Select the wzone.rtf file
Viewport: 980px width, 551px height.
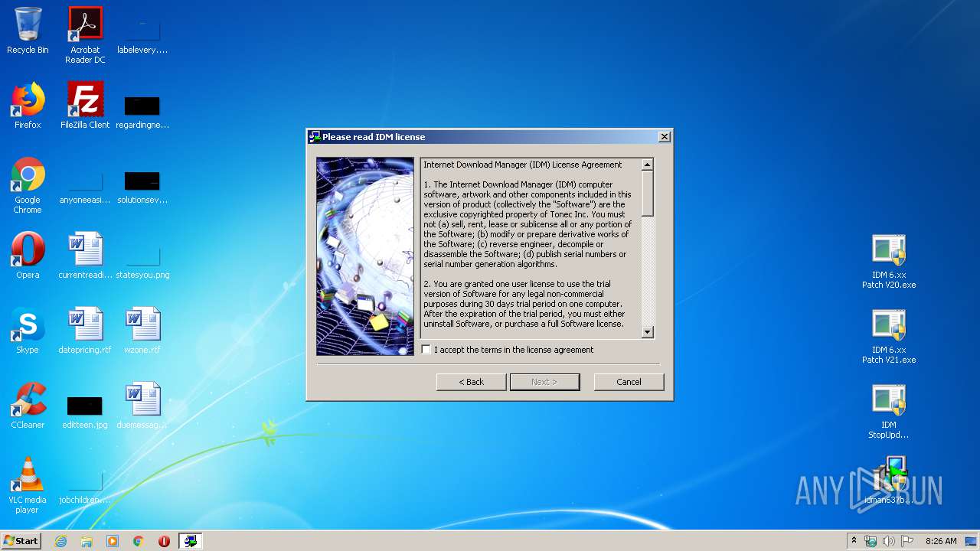[x=142, y=331]
